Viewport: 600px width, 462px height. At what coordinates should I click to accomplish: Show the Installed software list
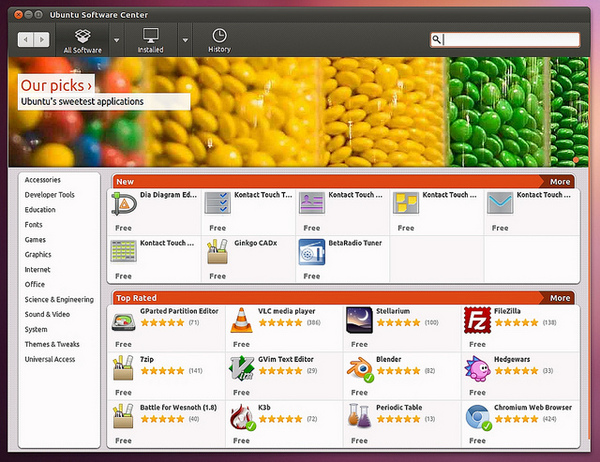[x=150, y=40]
